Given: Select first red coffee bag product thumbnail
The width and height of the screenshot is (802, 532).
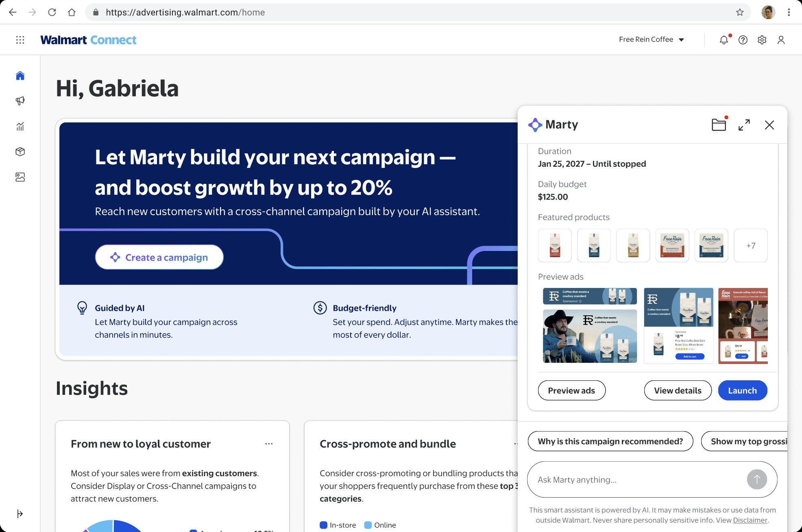Looking at the screenshot, I should (x=555, y=245).
